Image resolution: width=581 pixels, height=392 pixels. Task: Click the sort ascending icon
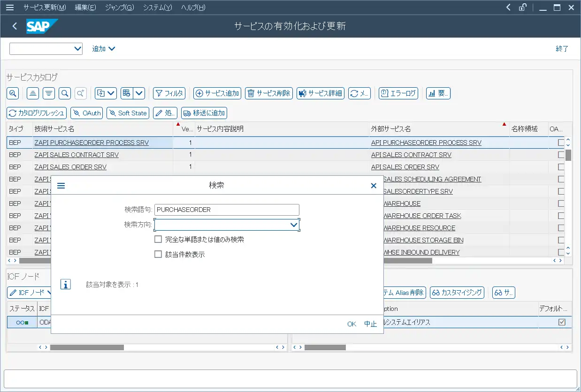tap(33, 93)
